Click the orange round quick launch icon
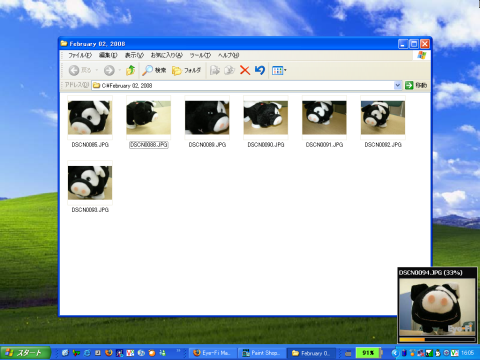 click(152, 353)
